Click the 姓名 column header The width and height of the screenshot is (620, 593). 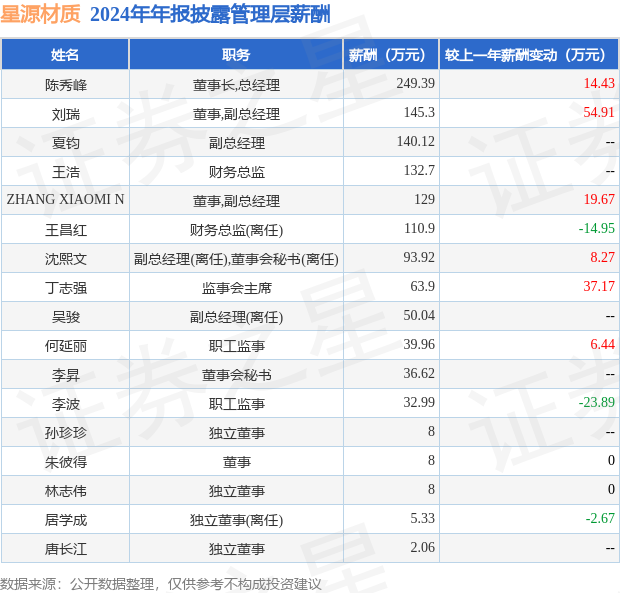(65, 55)
